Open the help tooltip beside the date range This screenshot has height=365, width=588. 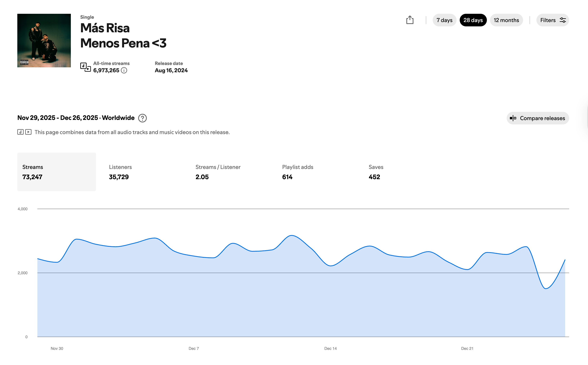click(x=142, y=118)
